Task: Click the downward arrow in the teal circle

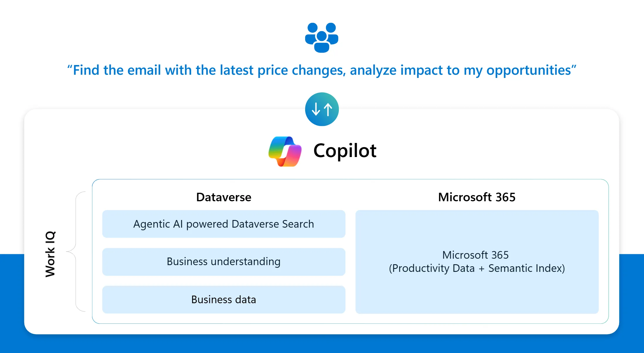Action: [x=316, y=109]
